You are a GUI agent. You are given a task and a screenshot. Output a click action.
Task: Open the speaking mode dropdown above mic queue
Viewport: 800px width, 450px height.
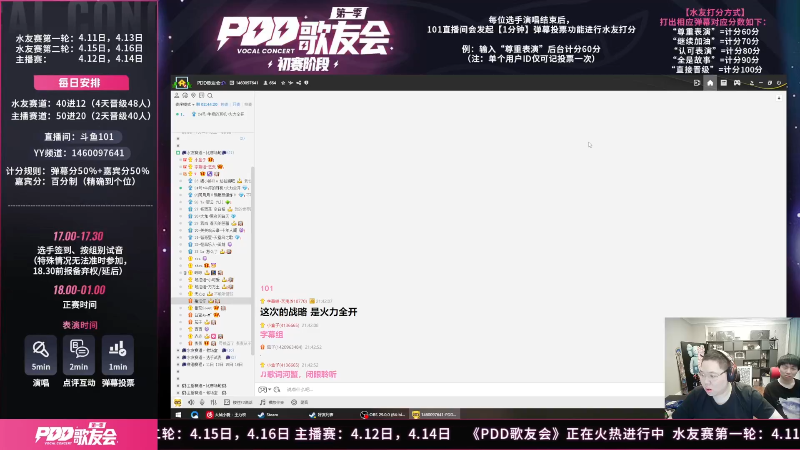pyautogui.click(x=185, y=104)
